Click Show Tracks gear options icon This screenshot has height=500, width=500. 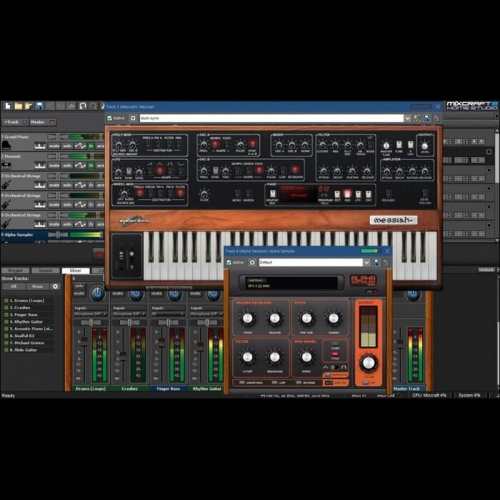coord(55,286)
